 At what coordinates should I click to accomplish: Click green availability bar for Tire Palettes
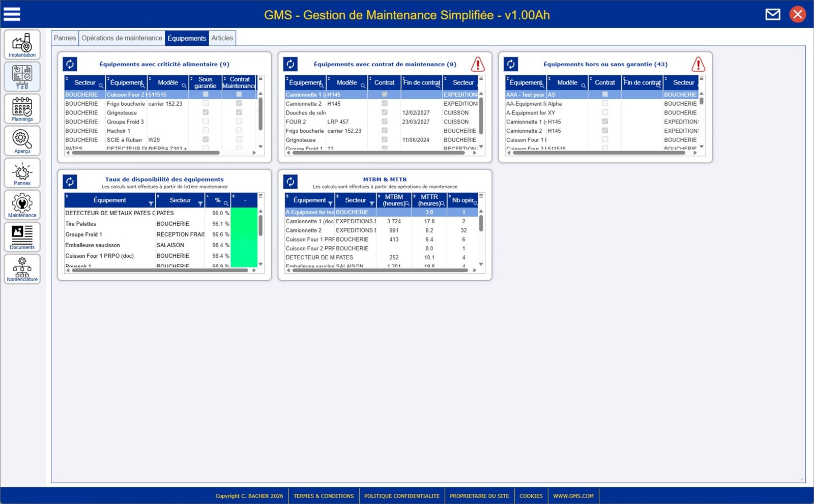click(x=244, y=224)
